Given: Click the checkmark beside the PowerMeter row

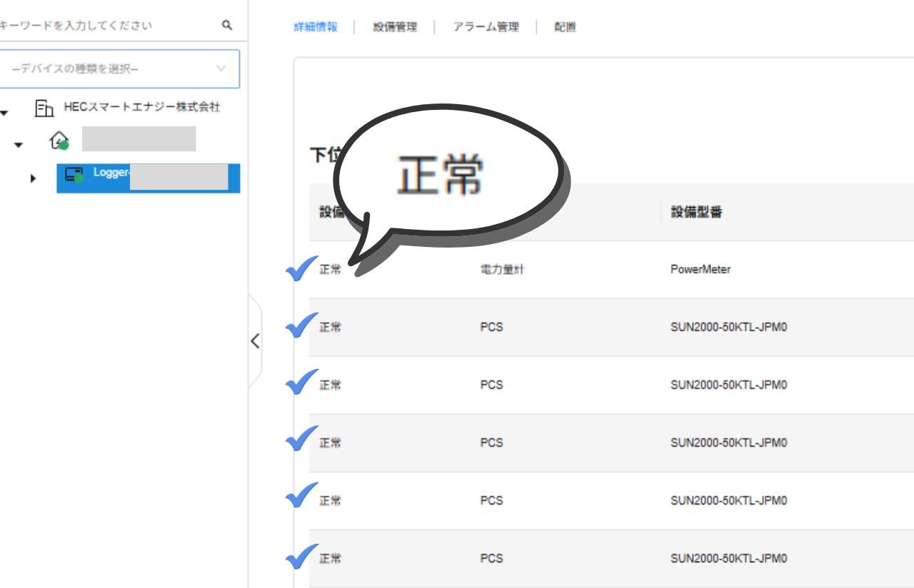Looking at the screenshot, I should click(x=301, y=269).
